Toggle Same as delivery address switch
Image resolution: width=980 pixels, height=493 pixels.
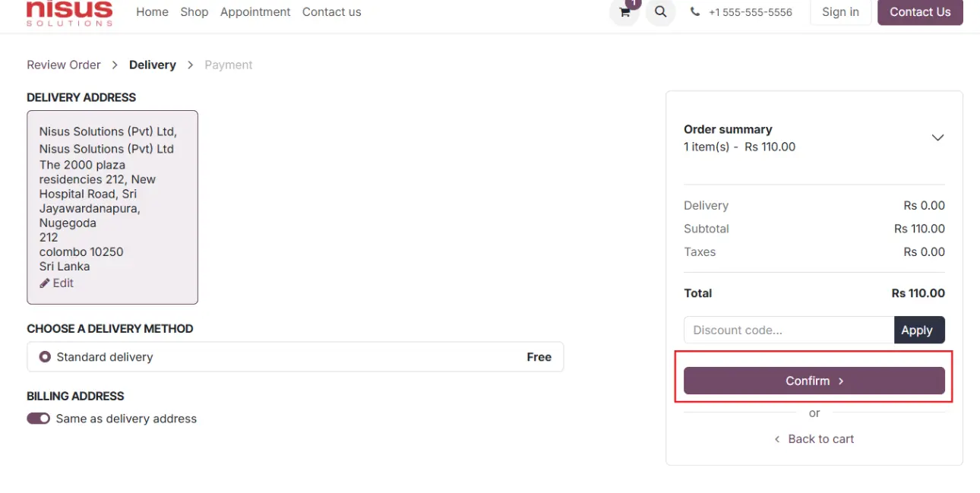pos(38,419)
